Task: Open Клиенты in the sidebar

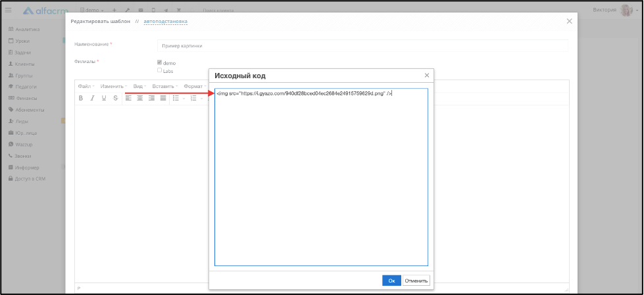Action: pyautogui.click(x=21, y=64)
